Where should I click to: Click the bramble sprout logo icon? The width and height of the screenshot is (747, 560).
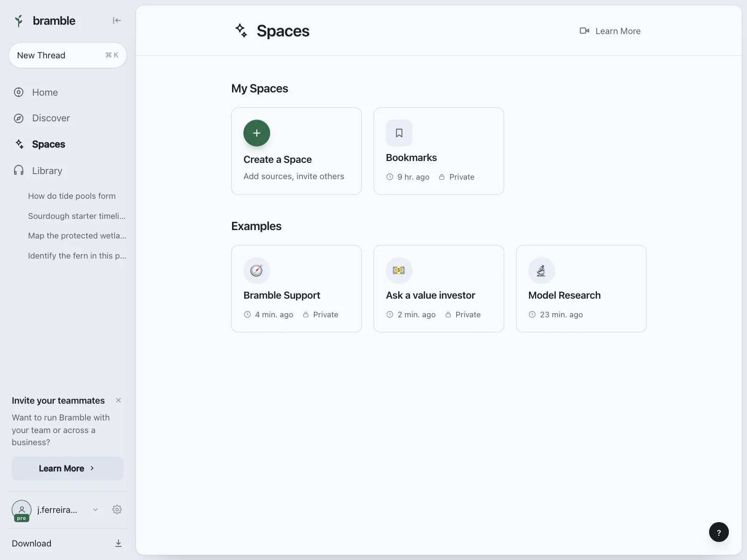[x=19, y=21]
